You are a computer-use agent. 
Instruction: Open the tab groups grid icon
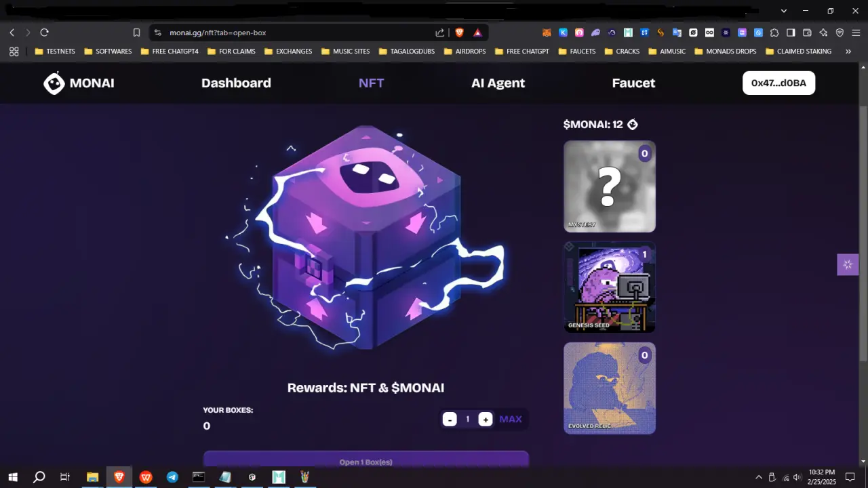click(x=14, y=52)
